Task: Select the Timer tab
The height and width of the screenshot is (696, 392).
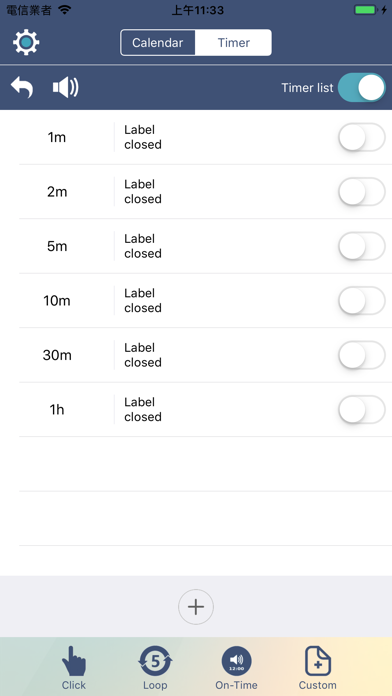Action: click(x=234, y=43)
